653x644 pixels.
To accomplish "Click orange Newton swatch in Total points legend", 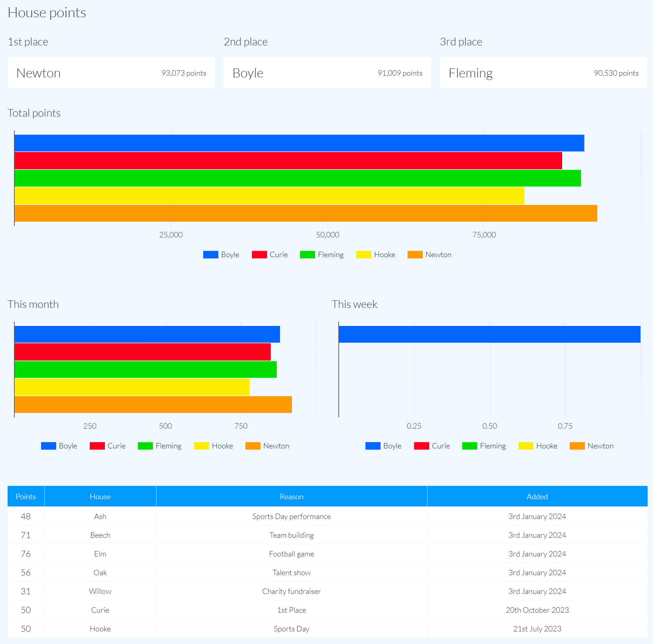I will point(415,255).
